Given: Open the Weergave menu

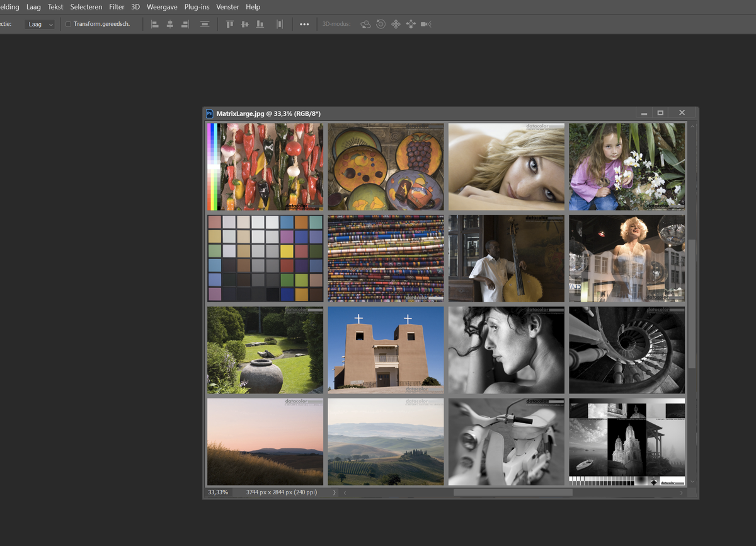Looking at the screenshot, I should click(162, 7).
